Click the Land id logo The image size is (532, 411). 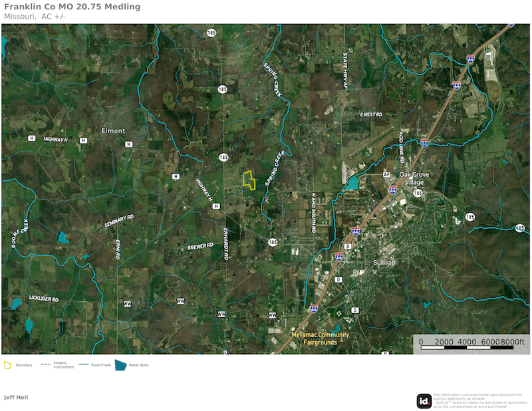tap(424, 400)
